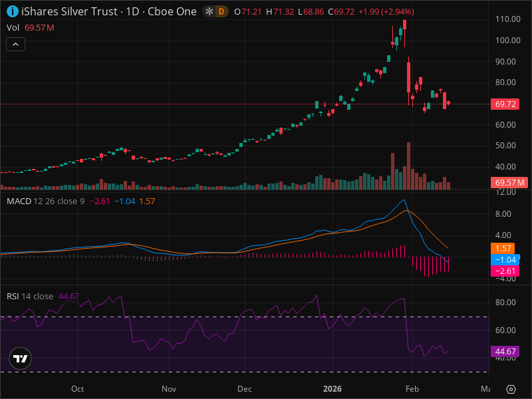The height and width of the screenshot is (399, 532).
Task: Click the 100.00 price axis label
Action: click(x=507, y=41)
